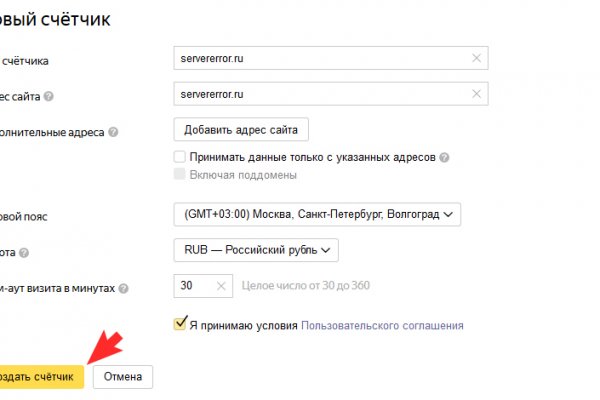This screenshot has height=400, width=600.
Task: Clear the timeout value 30 with X
Action: pos(221,286)
